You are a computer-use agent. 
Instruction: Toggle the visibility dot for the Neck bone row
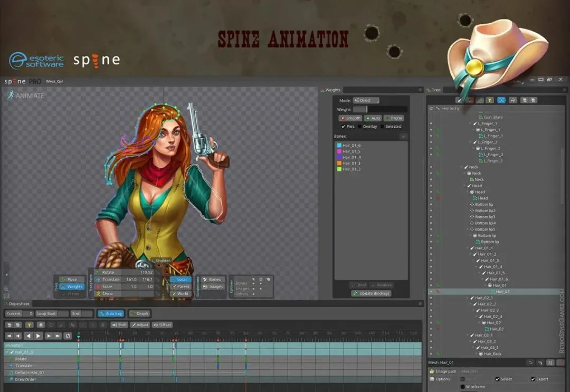pyautogui.click(x=431, y=167)
